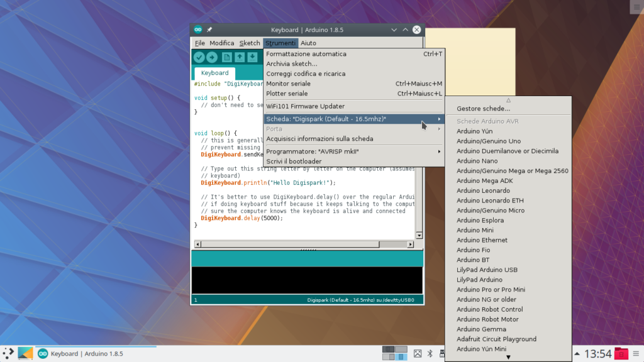
Task: Select Adafruit Circuit Playground
Action: click(508, 339)
